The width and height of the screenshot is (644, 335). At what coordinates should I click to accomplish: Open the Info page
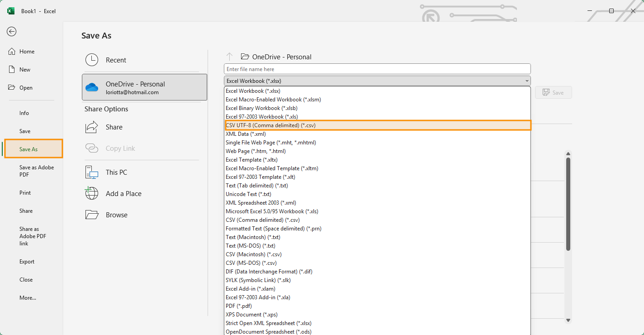24,113
